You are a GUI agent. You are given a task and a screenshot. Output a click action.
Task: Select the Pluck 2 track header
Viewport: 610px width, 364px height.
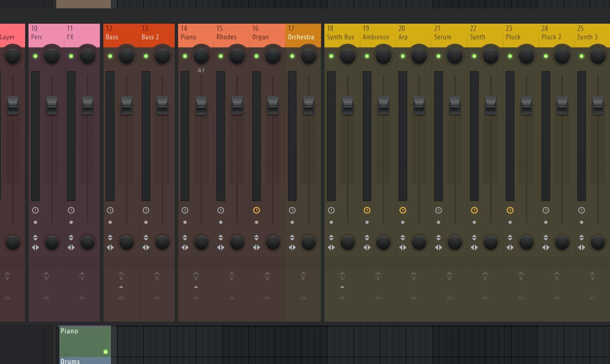557,35
